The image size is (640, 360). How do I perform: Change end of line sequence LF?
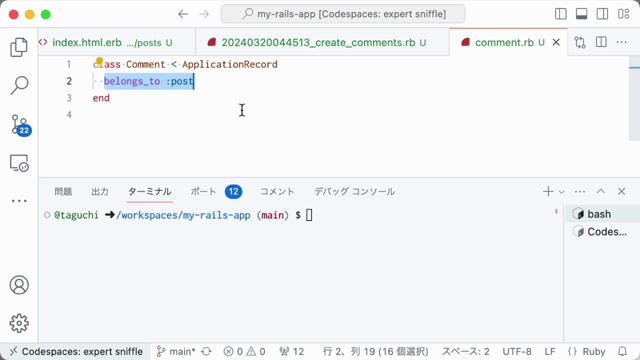click(x=550, y=351)
